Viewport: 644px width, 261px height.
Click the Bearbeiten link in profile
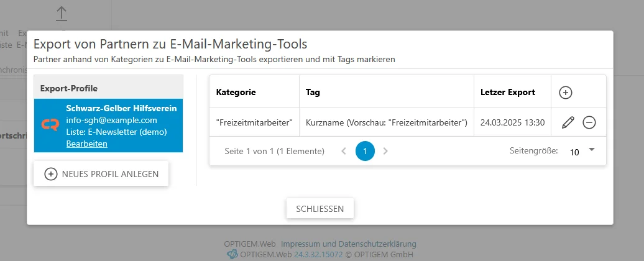[86, 144]
